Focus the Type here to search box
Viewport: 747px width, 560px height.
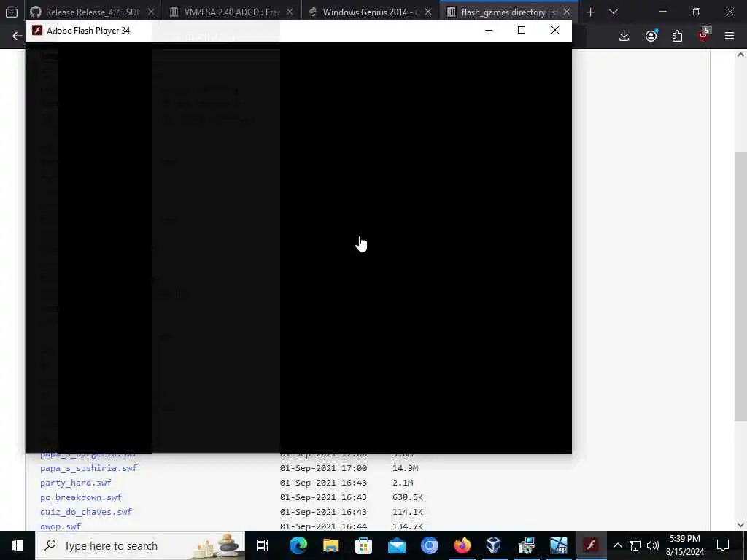pos(140,545)
